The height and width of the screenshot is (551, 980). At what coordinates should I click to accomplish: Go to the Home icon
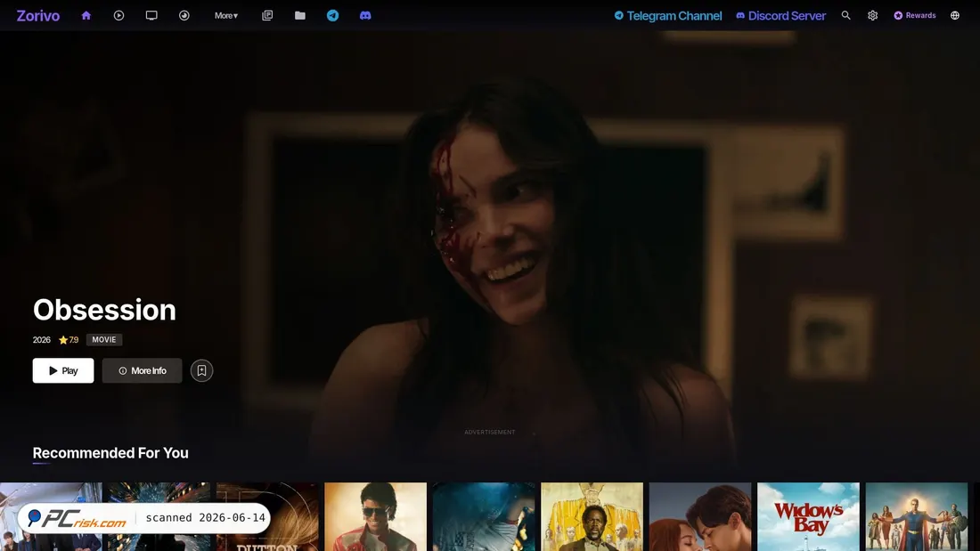click(x=86, y=16)
